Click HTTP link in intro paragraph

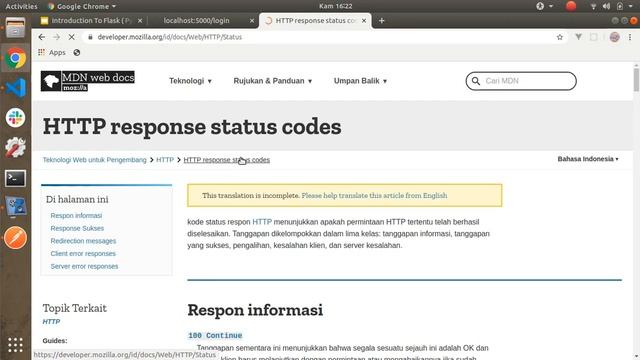[262, 222]
